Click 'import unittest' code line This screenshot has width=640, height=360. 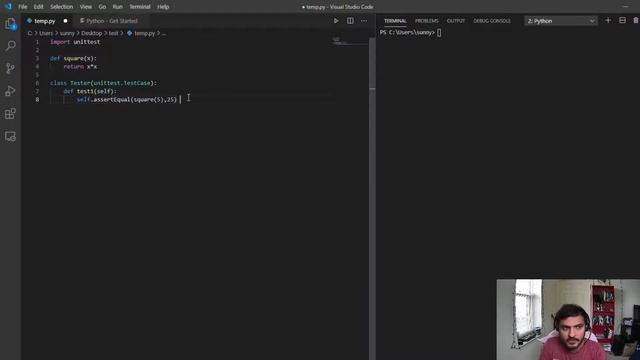75,42
